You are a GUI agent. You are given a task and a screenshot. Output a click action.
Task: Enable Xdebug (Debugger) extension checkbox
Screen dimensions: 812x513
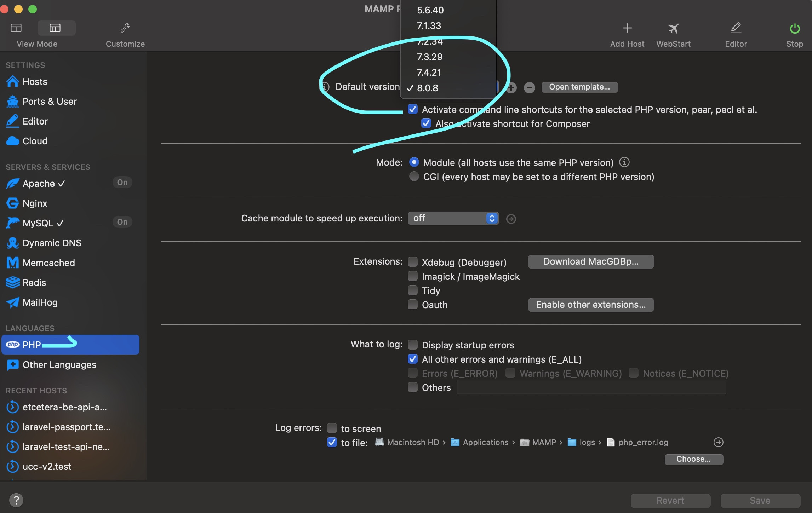[x=412, y=262]
